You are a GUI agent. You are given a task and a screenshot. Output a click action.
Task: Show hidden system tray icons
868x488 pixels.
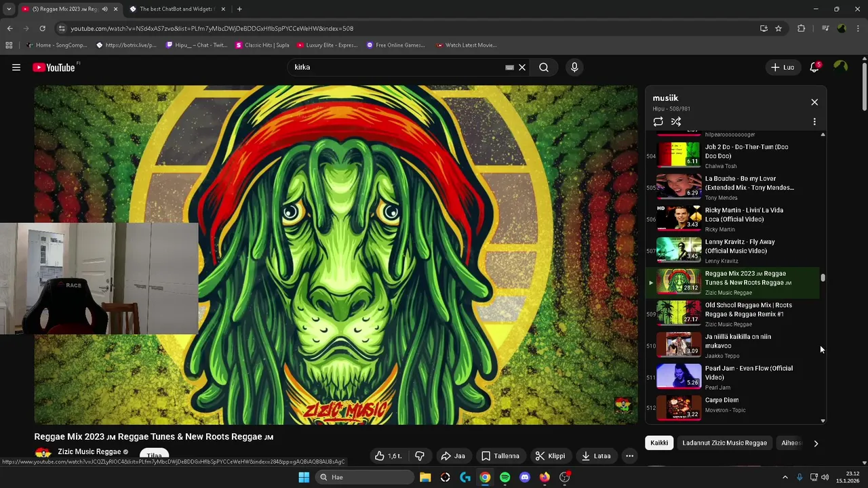point(785,477)
